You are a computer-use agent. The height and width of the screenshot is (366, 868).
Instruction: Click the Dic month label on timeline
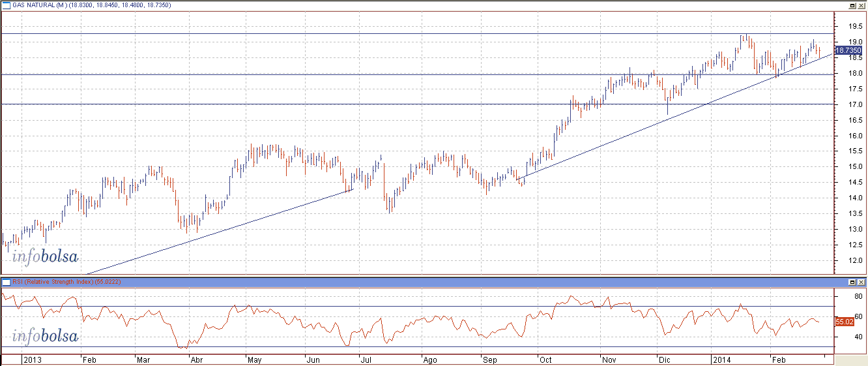[x=663, y=359]
